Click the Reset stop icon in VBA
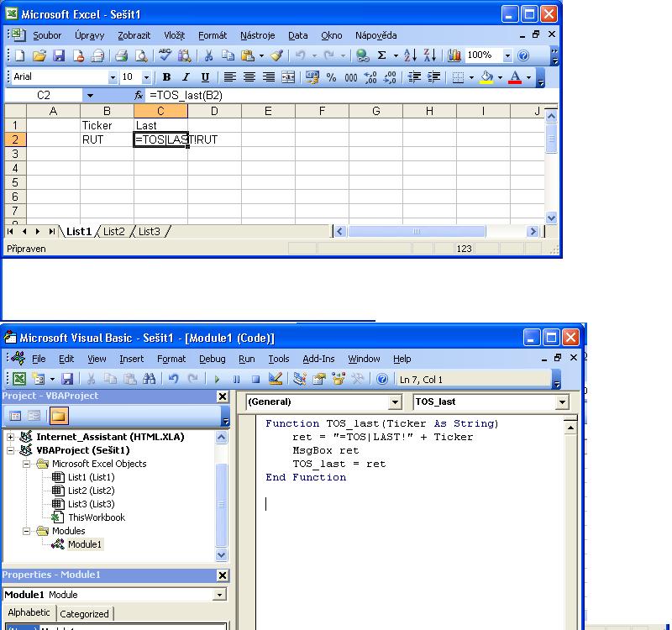The image size is (672, 630). tap(256, 380)
